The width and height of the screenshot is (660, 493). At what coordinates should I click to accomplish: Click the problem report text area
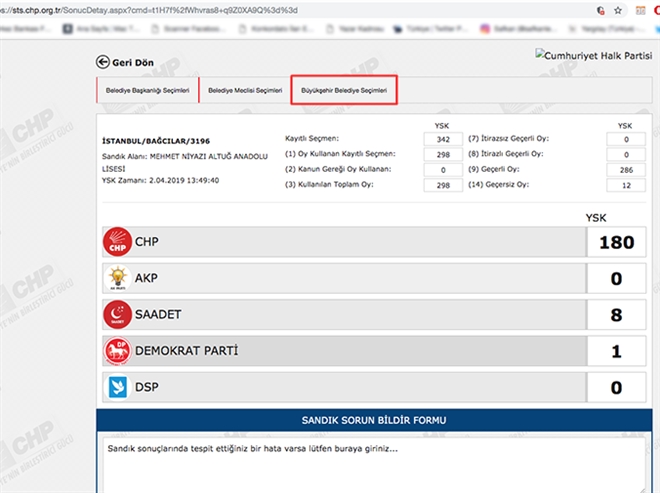click(373, 465)
